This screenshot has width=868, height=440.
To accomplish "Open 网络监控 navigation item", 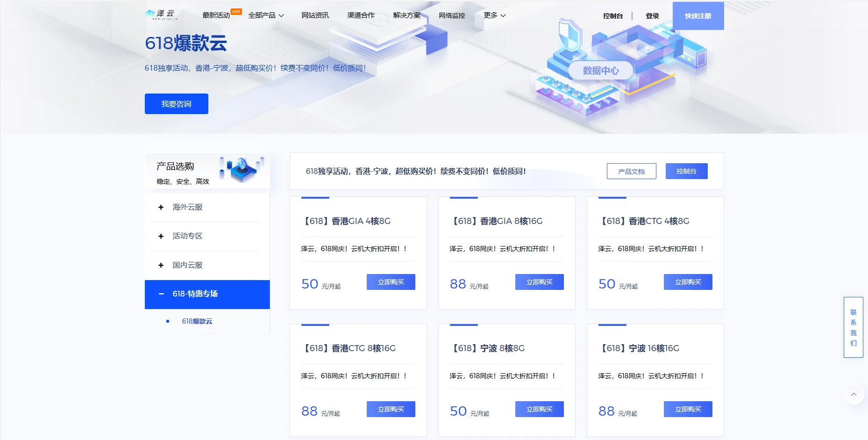I will (x=452, y=15).
